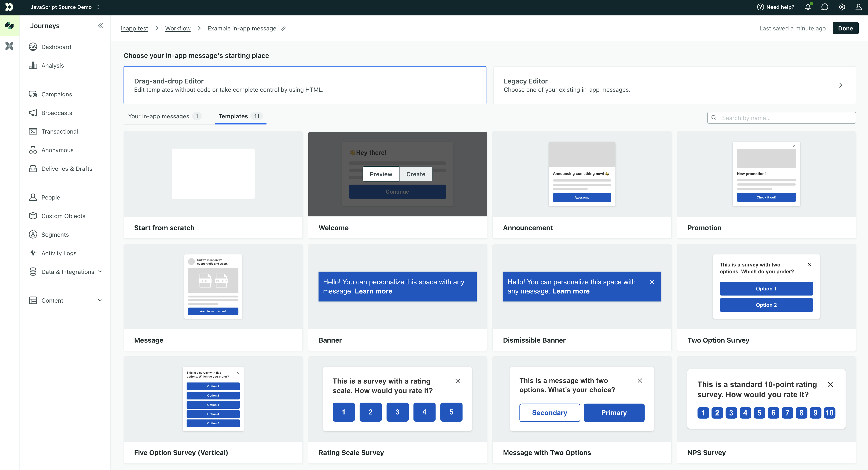Click the Done button
This screenshot has height=470, width=868.
point(845,28)
